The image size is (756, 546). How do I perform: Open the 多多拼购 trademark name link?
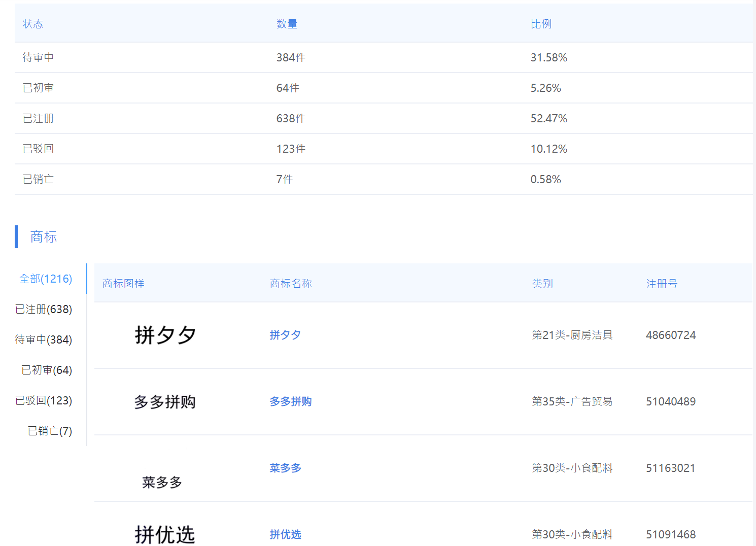(x=291, y=401)
